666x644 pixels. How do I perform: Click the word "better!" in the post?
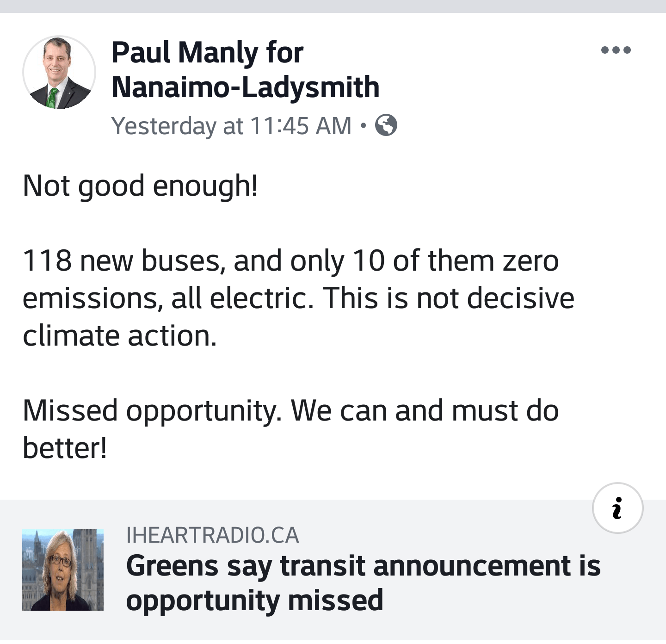pos(65,448)
